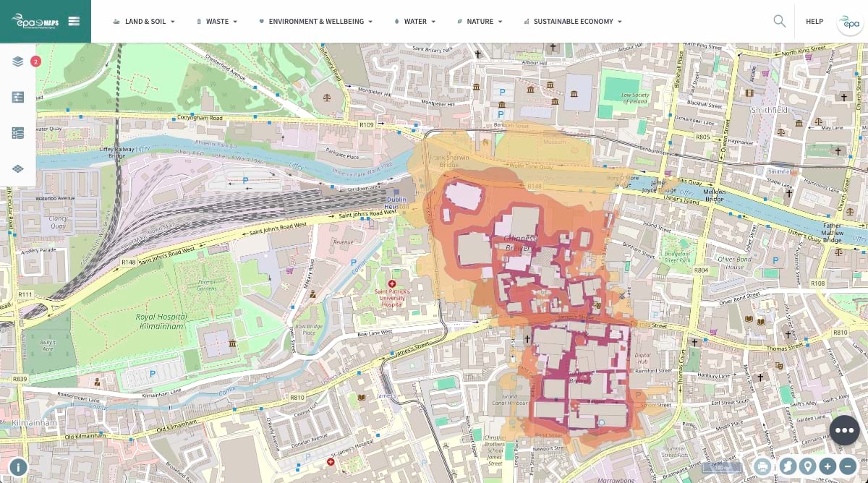
Task: Open the Water menu
Action: pos(415,22)
